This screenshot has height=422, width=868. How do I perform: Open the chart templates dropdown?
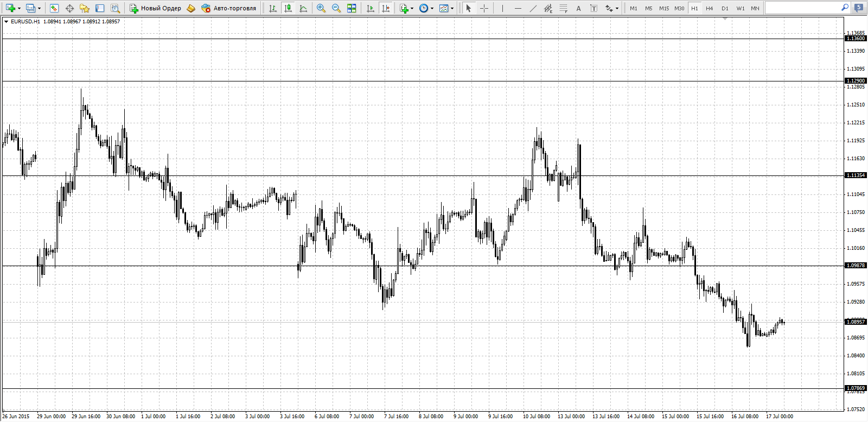(452, 8)
